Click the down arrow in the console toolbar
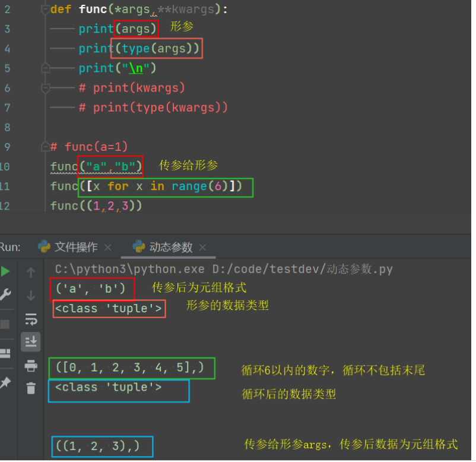Image resolution: width=476 pixels, height=462 pixels. point(31,295)
